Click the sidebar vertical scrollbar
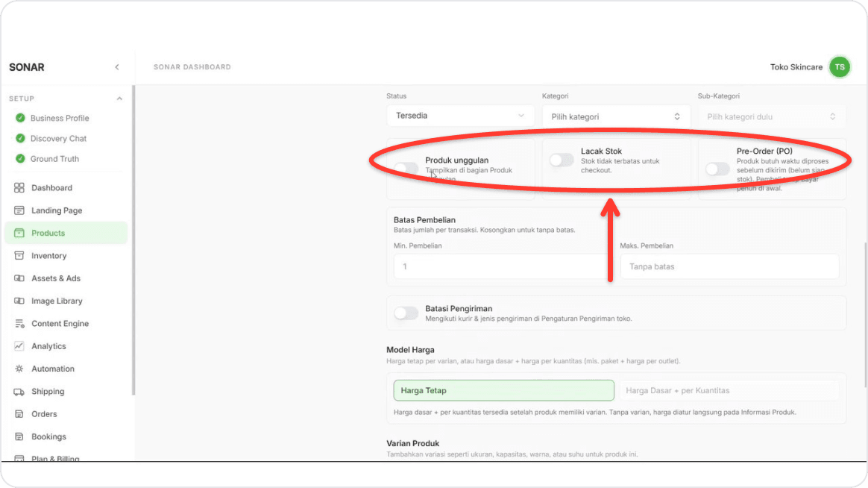The image size is (868, 488). [133, 240]
